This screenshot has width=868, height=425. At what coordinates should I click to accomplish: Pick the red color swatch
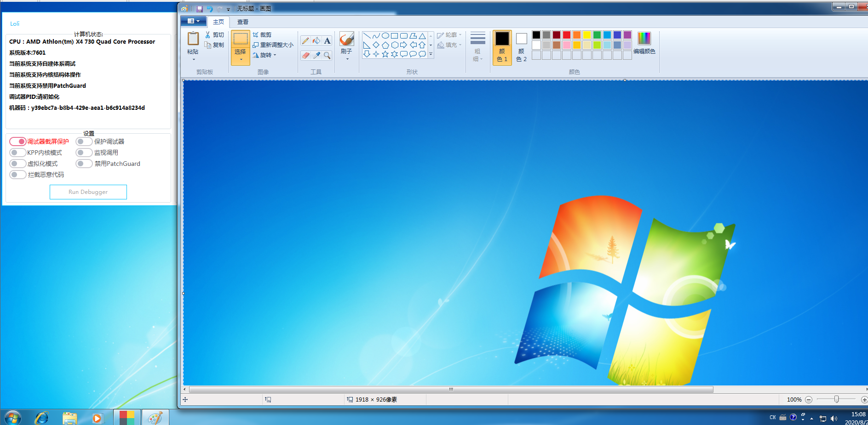(x=567, y=35)
